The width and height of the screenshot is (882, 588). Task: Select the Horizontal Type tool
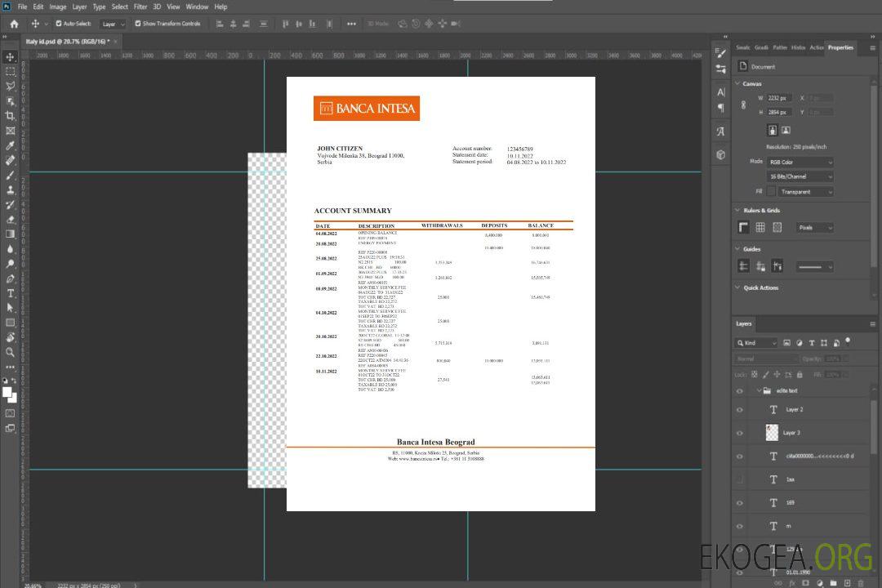[10, 293]
